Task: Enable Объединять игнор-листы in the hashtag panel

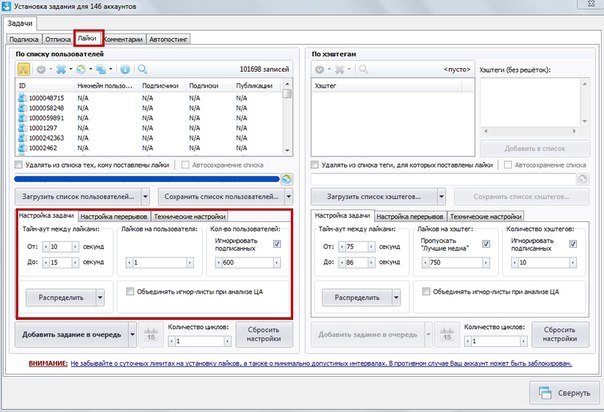Action: (426, 291)
